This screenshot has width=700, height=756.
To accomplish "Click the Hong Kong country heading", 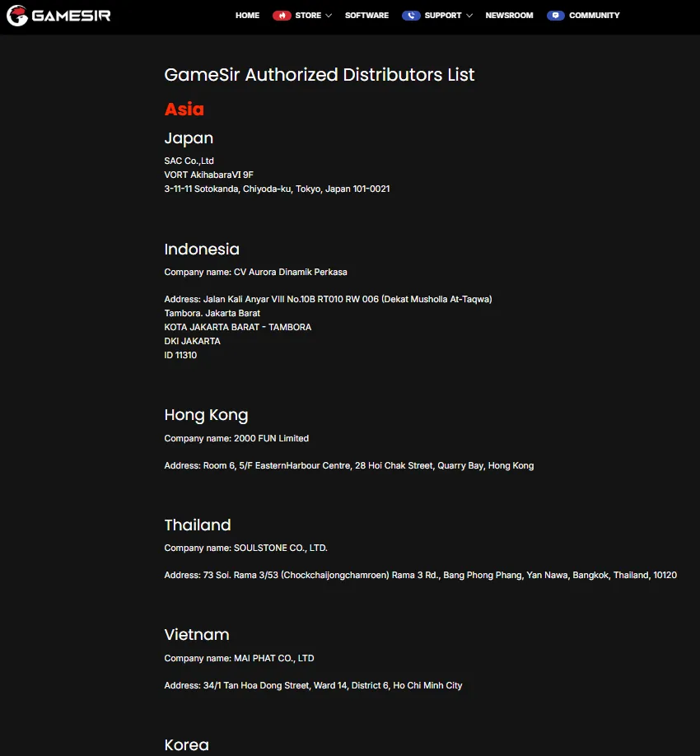I will point(206,415).
